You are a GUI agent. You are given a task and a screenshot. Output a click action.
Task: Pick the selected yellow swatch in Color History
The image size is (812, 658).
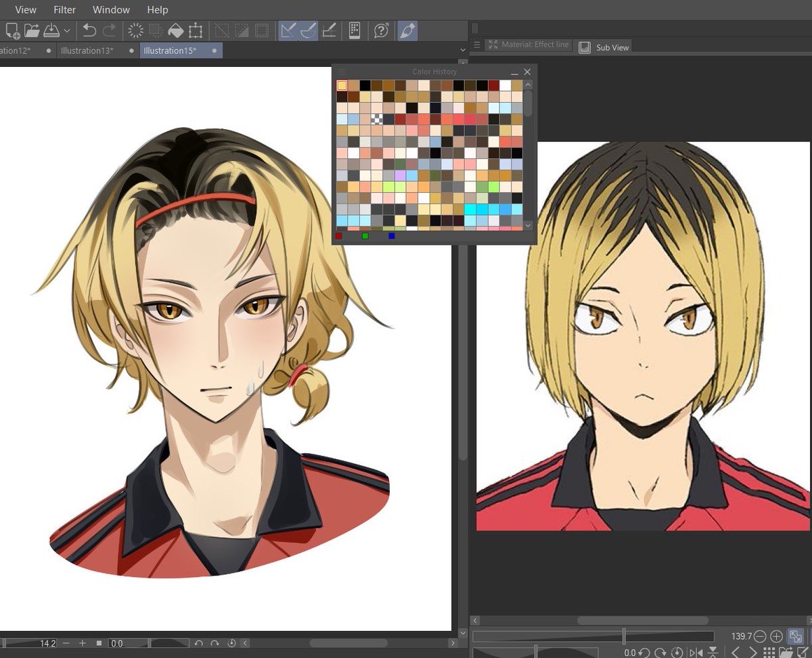tap(342, 85)
